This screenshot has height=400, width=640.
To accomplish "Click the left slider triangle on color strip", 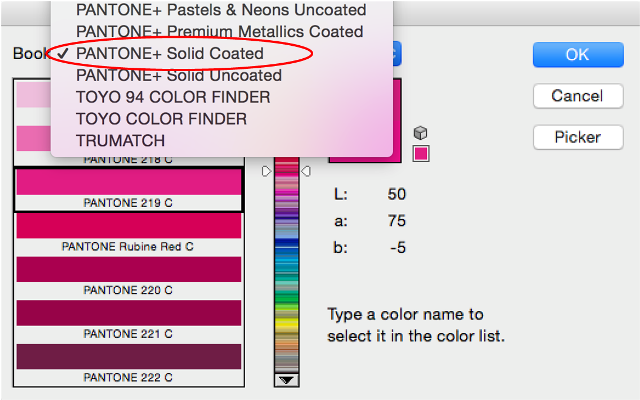I will coord(266,171).
